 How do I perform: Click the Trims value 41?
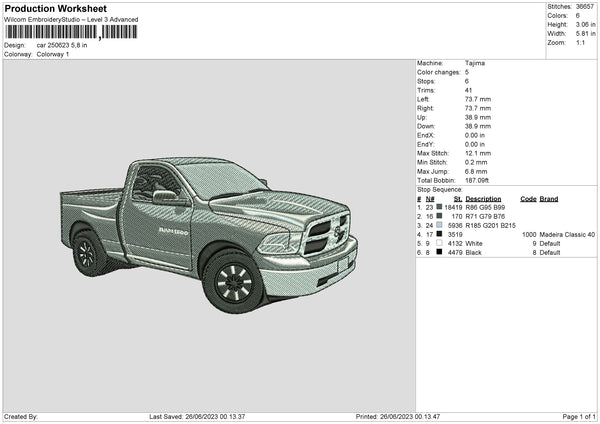click(x=468, y=90)
